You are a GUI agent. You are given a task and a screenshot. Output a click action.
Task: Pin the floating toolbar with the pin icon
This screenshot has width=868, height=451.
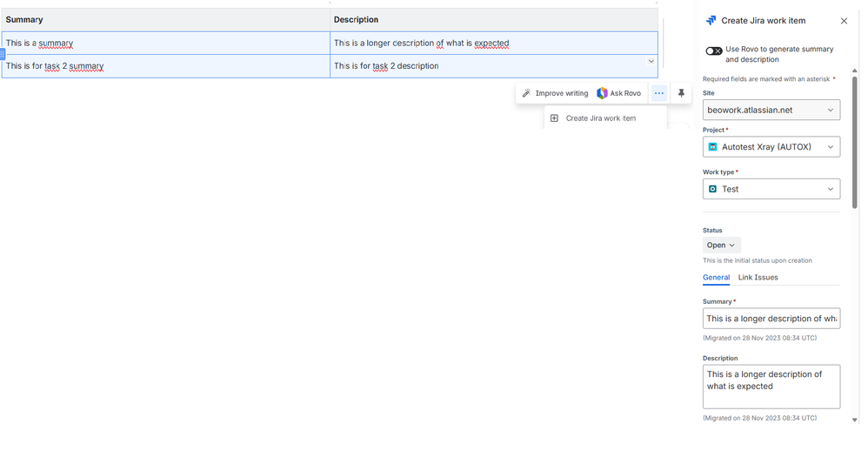tap(682, 93)
